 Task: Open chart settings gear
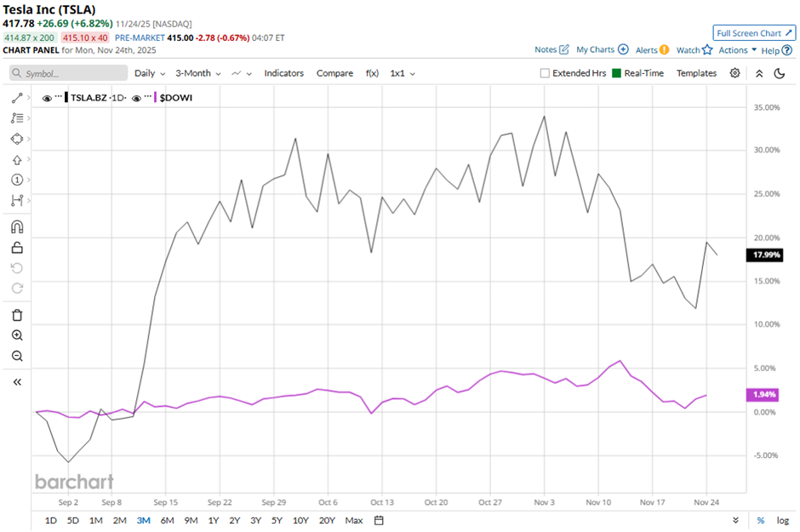coord(734,73)
